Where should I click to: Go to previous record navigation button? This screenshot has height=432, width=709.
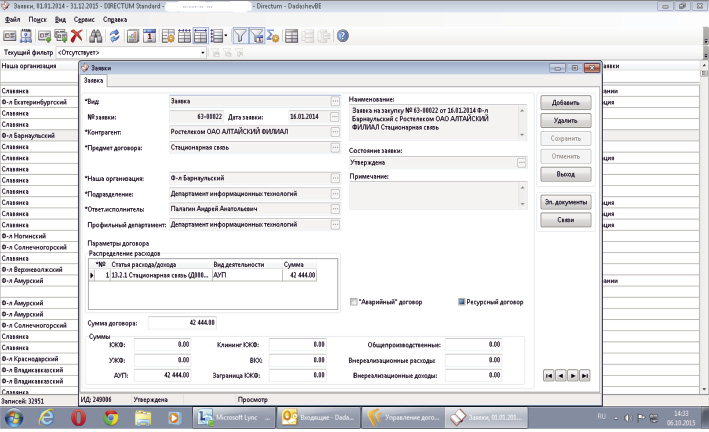(x=561, y=375)
